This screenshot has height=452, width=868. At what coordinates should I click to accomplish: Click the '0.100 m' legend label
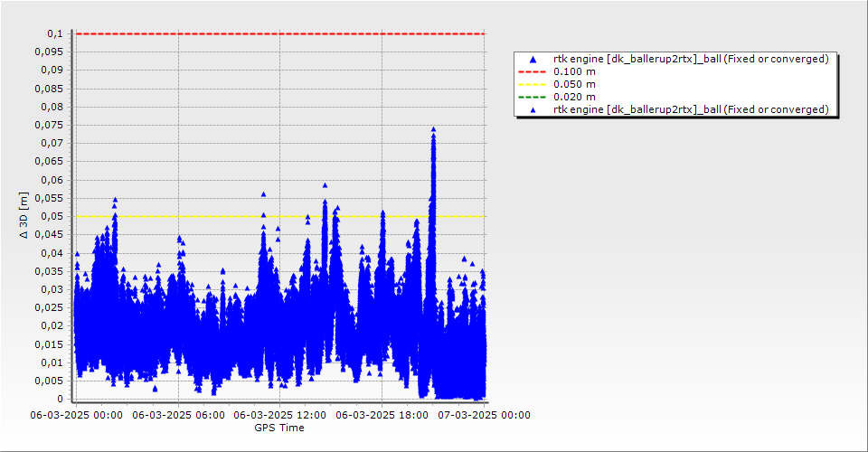pyautogui.click(x=575, y=72)
